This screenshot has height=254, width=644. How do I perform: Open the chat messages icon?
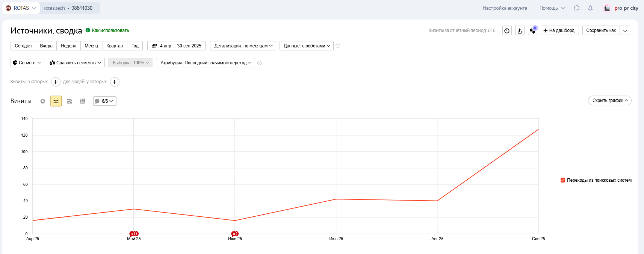(x=577, y=8)
